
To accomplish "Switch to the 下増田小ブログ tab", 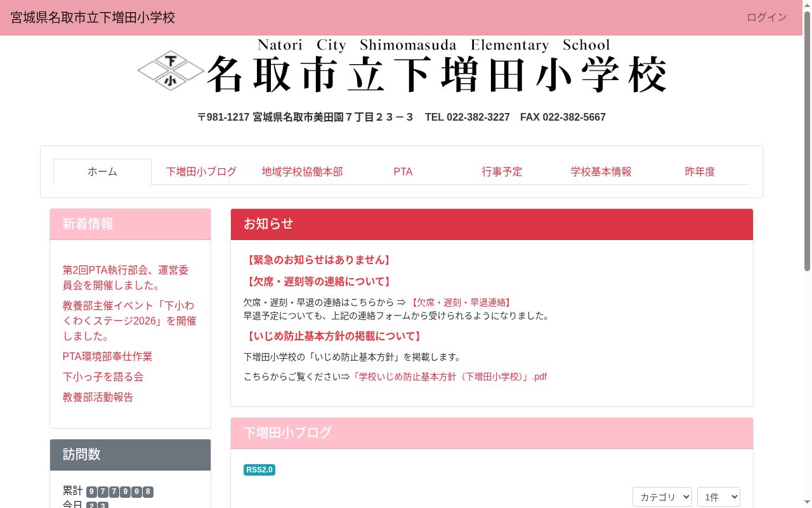I will click(x=201, y=171).
